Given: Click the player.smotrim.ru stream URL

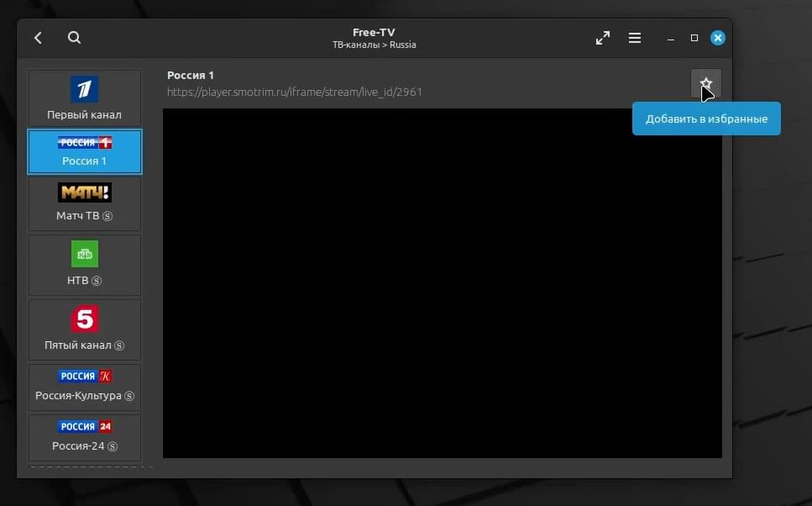Looking at the screenshot, I should click(294, 92).
